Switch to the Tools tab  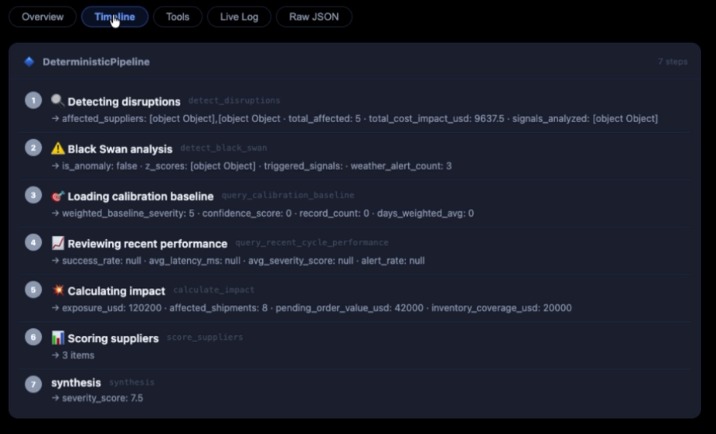[178, 17]
